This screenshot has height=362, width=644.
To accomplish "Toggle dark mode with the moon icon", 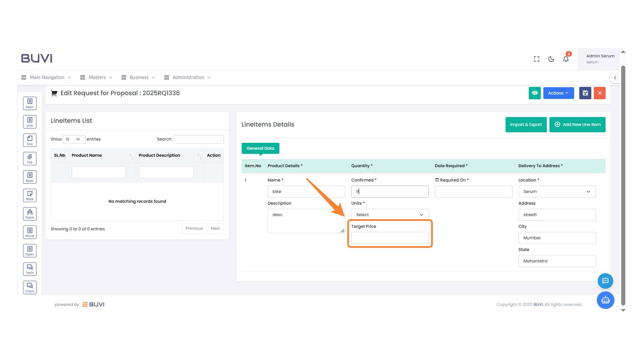I will [x=551, y=59].
